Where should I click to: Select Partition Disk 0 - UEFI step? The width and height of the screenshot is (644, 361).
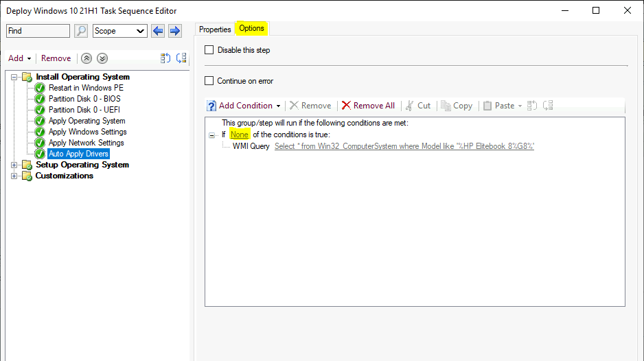point(84,110)
